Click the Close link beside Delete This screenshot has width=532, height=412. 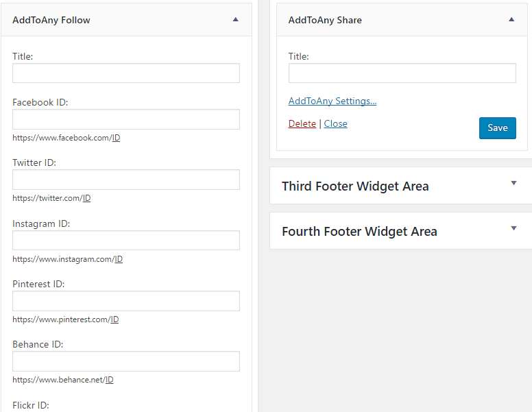335,123
